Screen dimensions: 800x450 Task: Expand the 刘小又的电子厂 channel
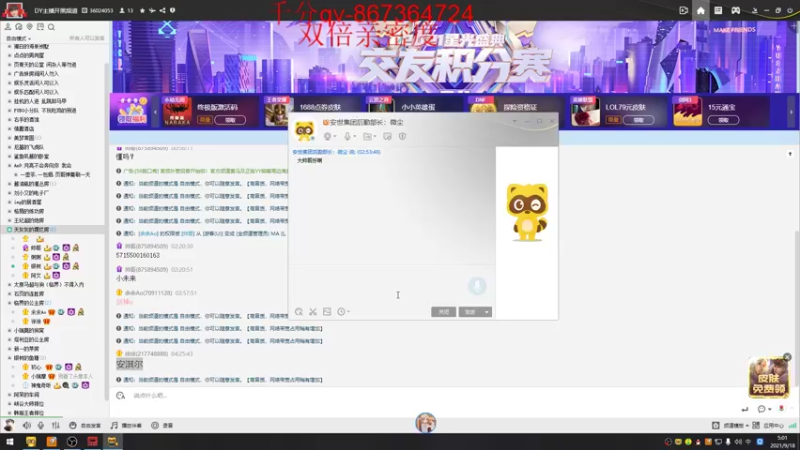9,193
